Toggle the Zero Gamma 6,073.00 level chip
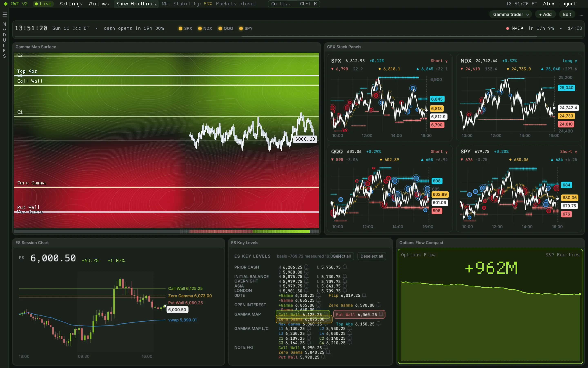The width and height of the screenshot is (588, 368). [x=304, y=319]
